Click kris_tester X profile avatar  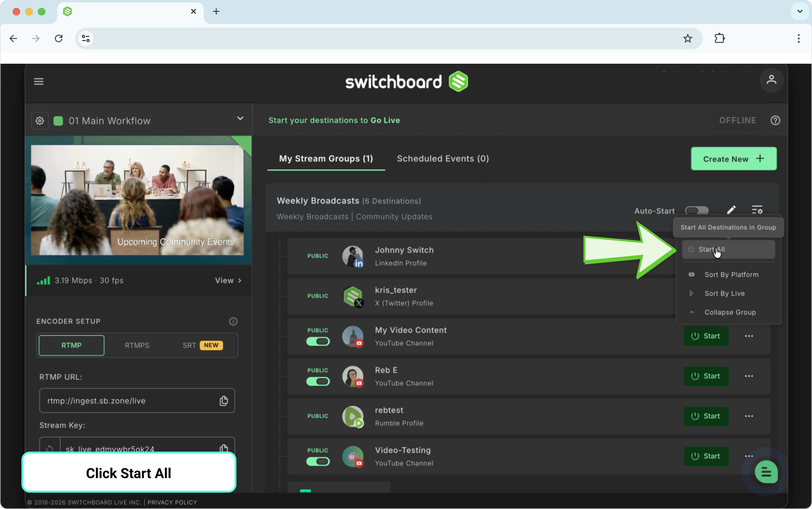352,296
